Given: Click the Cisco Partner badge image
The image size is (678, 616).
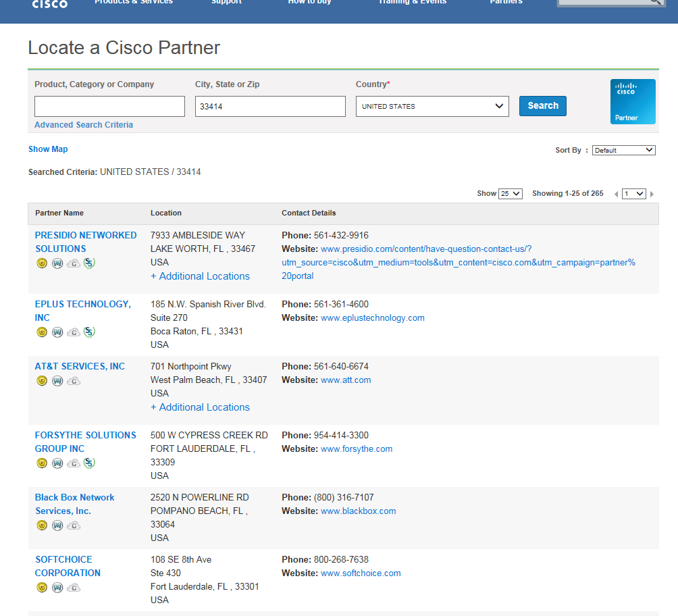Looking at the screenshot, I should (633, 101).
